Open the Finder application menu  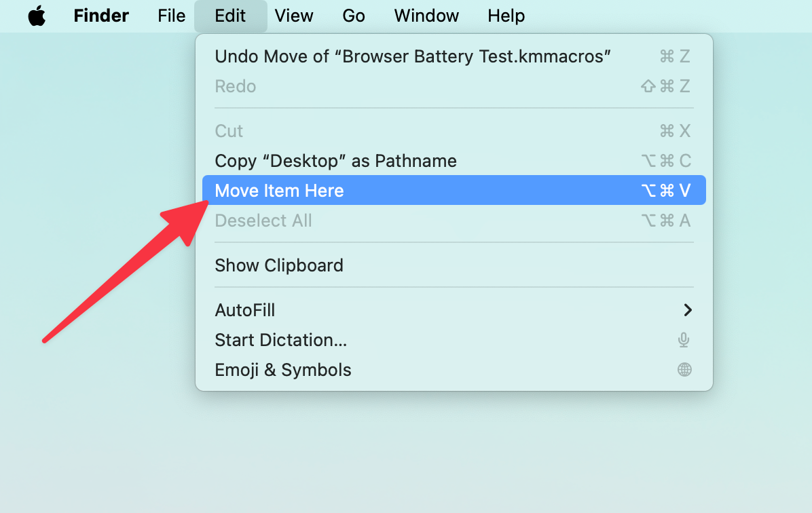[101, 16]
